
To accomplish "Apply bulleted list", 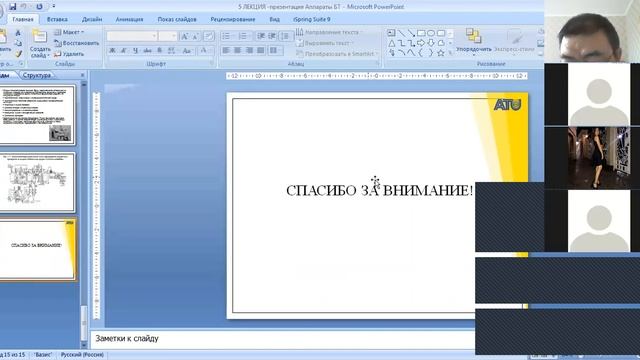I will [227, 36].
